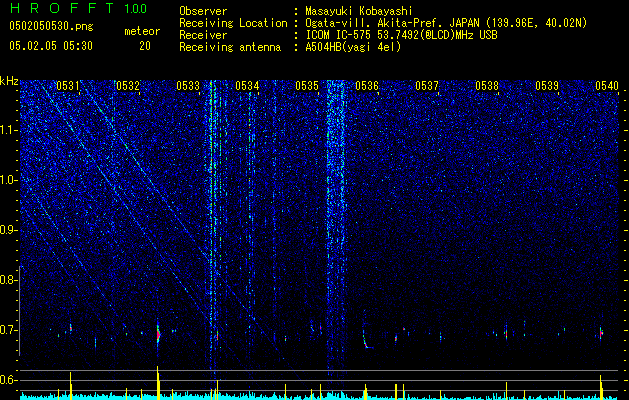Click the date stamp 05.02.05 05:30

click(x=51, y=46)
